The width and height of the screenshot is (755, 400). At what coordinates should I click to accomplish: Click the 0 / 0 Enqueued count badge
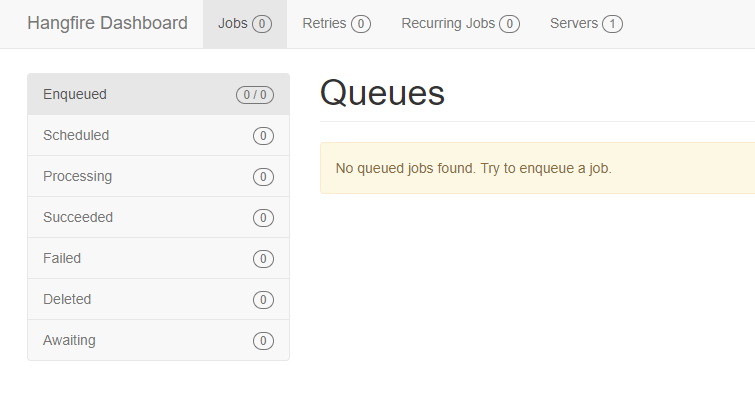point(255,95)
